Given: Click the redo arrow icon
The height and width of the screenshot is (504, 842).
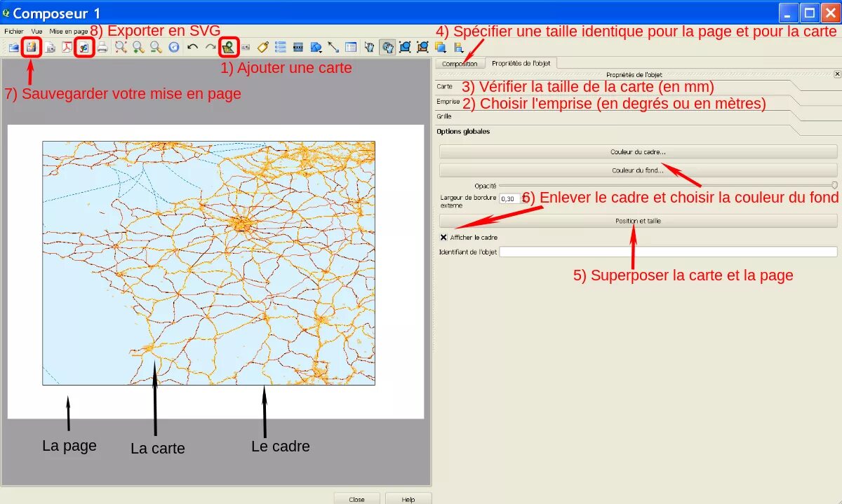Looking at the screenshot, I should (x=210, y=48).
